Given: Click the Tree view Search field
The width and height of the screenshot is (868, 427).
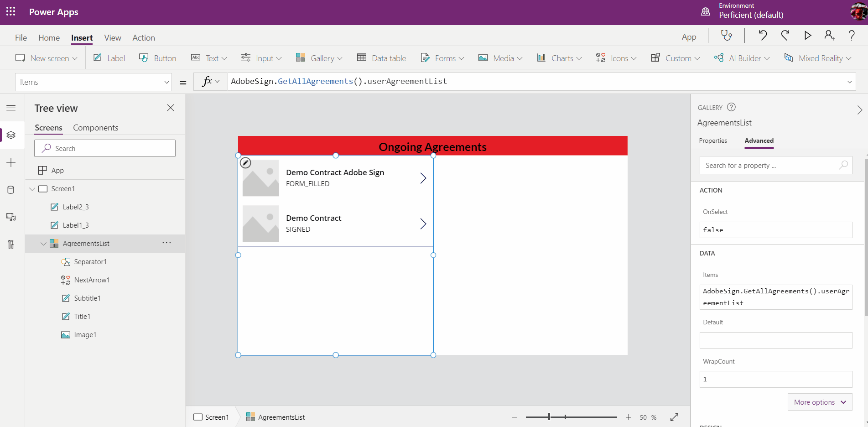Looking at the screenshot, I should click(105, 148).
